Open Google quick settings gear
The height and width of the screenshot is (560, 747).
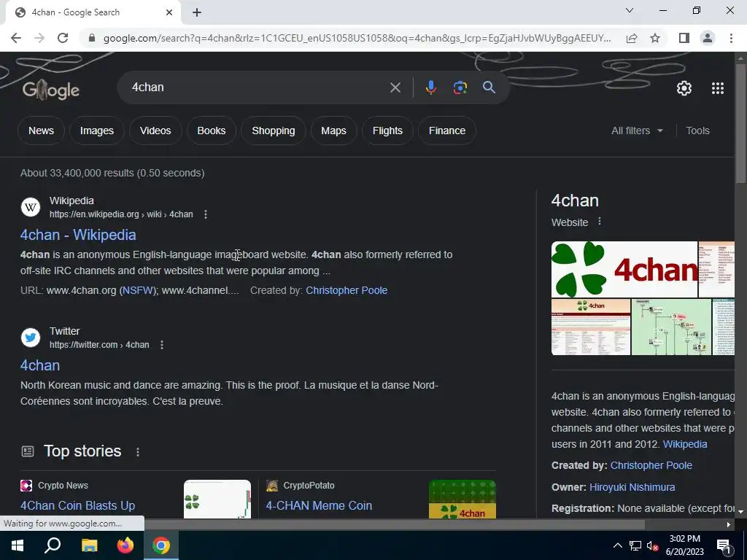click(x=684, y=88)
